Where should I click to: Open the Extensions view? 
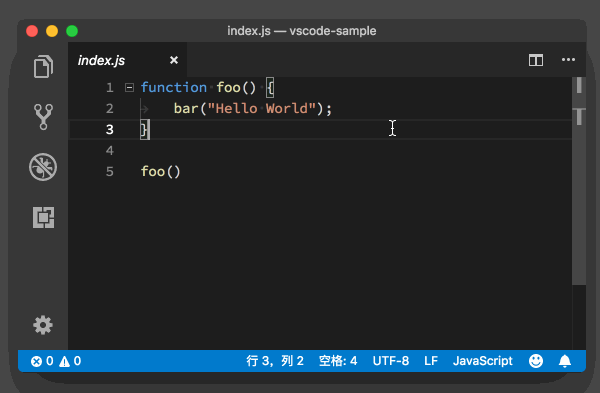43,217
